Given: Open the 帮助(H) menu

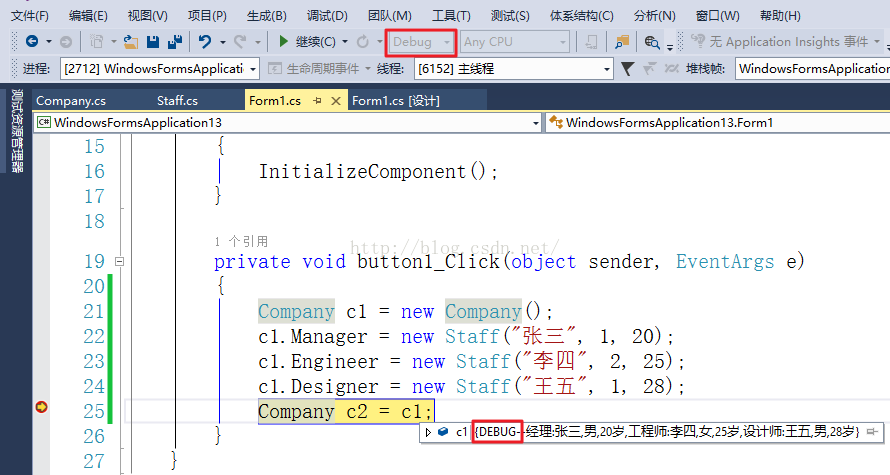Looking at the screenshot, I should 780,15.
